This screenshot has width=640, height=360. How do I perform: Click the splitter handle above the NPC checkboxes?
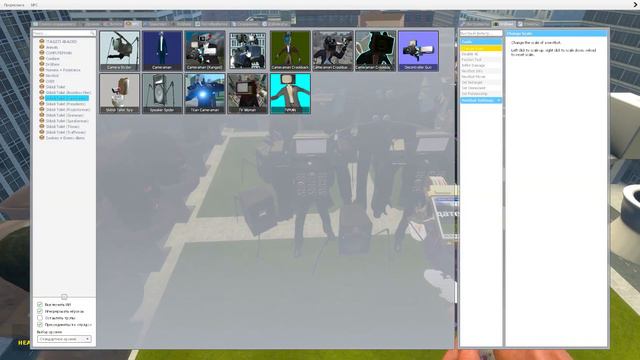(x=64, y=297)
